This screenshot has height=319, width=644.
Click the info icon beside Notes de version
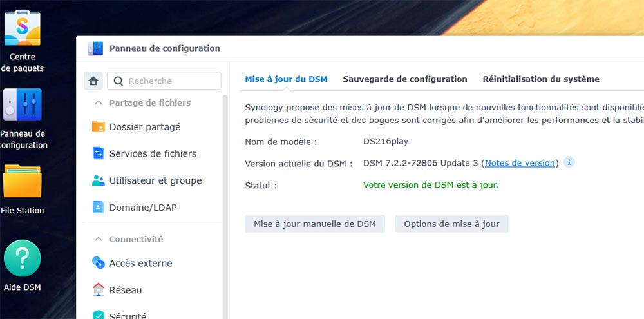click(x=569, y=162)
